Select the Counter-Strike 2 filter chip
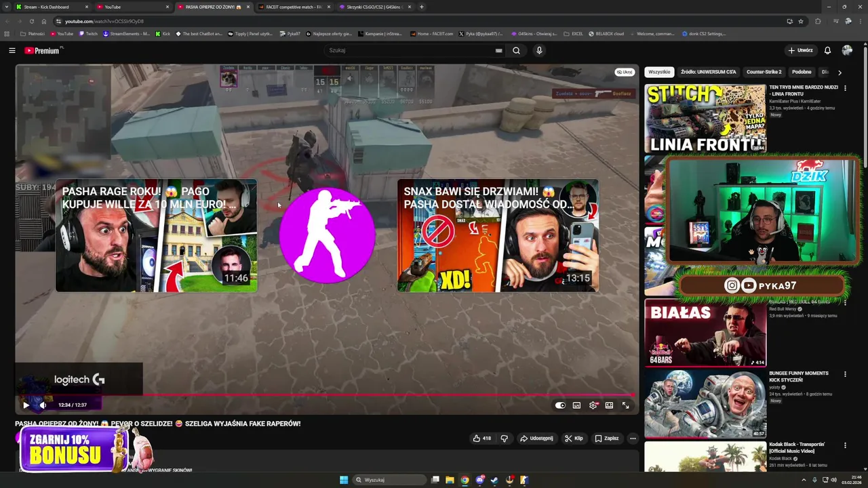This screenshot has height=488, width=868. 764,72
